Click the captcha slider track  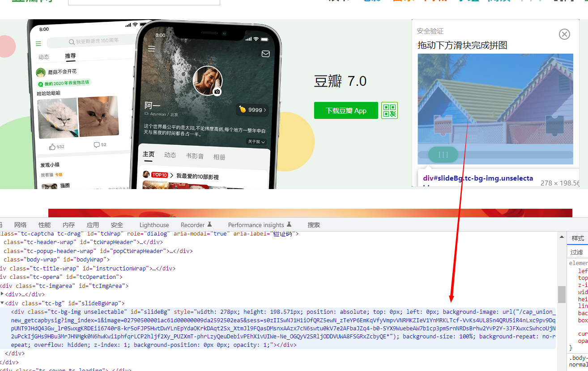click(495, 155)
